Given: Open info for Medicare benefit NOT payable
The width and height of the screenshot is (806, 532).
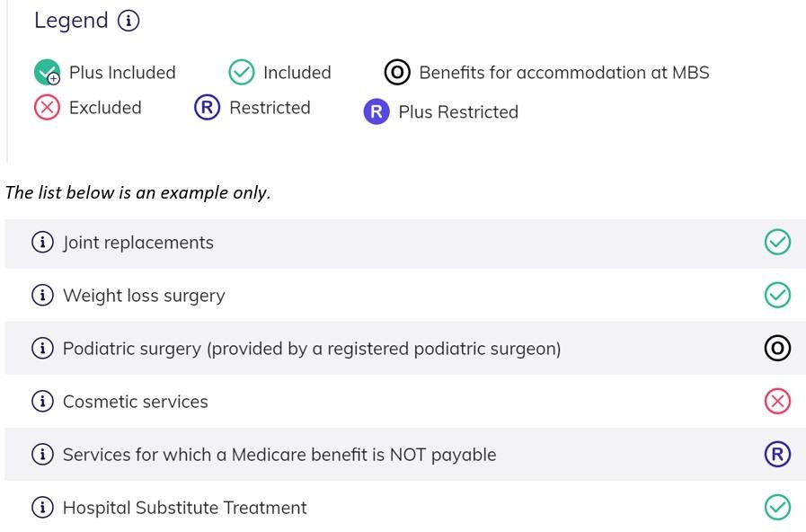Looking at the screenshot, I should [42, 454].
